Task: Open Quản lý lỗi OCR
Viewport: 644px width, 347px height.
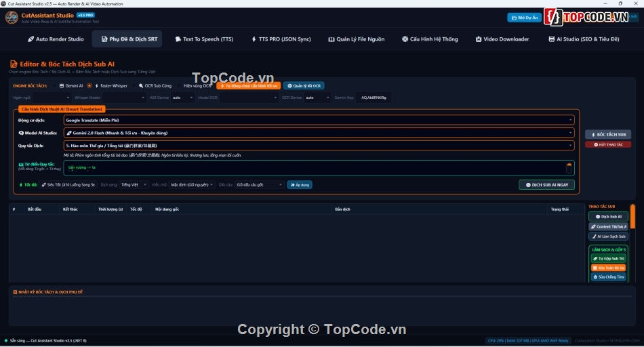Action: [x=304, y=86]
